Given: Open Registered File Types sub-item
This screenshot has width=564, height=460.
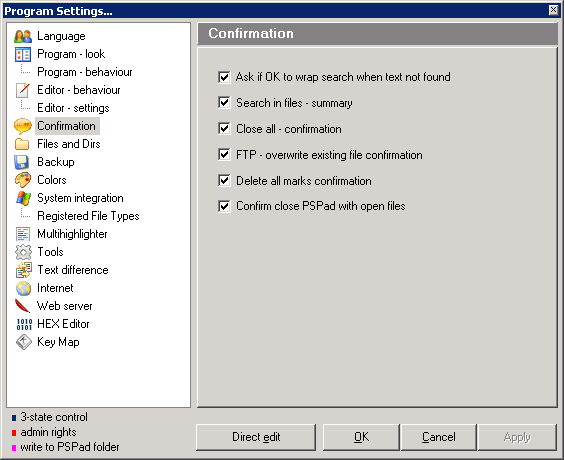Looking at the screenshot, I should (88, 216).
